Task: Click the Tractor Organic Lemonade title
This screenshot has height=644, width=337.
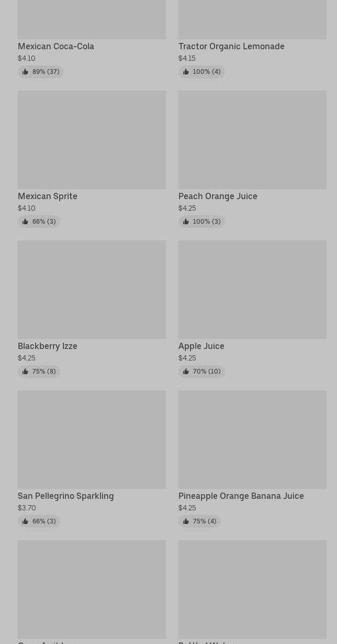Action: pyautogui.click(x=231, y=46)
